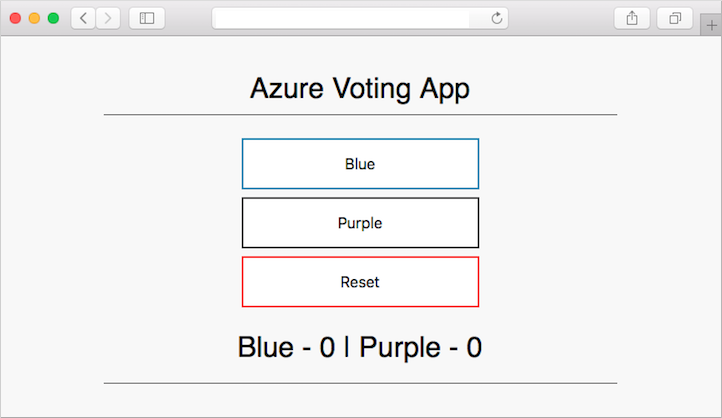The image size is (722, 418).
Task: Click the vertical bar separating vote counts
Action: coord(347,348)
